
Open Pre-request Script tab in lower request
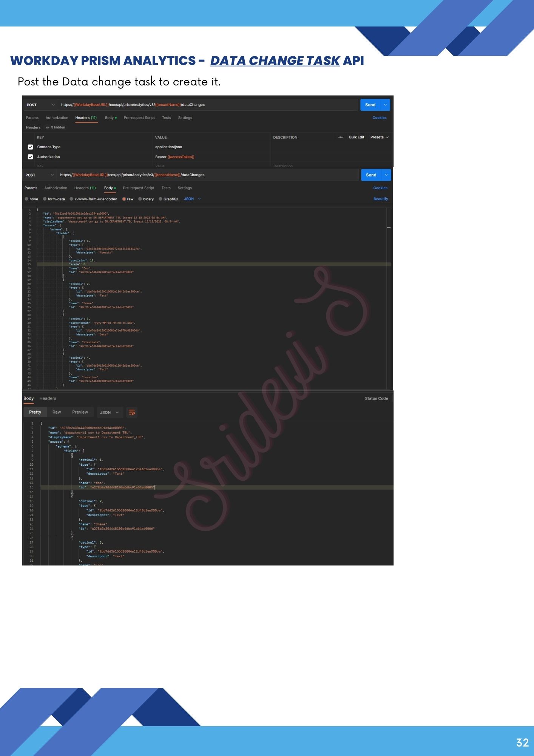click(x=139, y=188)
